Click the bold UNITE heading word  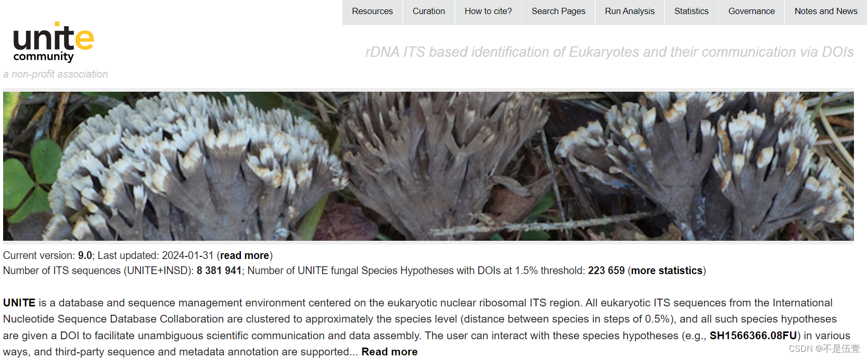click(19, 303)
